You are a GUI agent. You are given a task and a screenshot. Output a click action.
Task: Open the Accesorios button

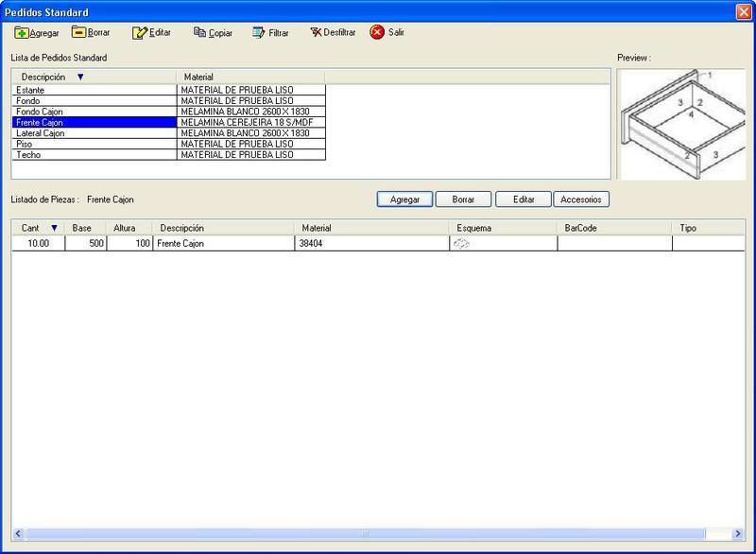pyautogui.click(x=581, y=199)
